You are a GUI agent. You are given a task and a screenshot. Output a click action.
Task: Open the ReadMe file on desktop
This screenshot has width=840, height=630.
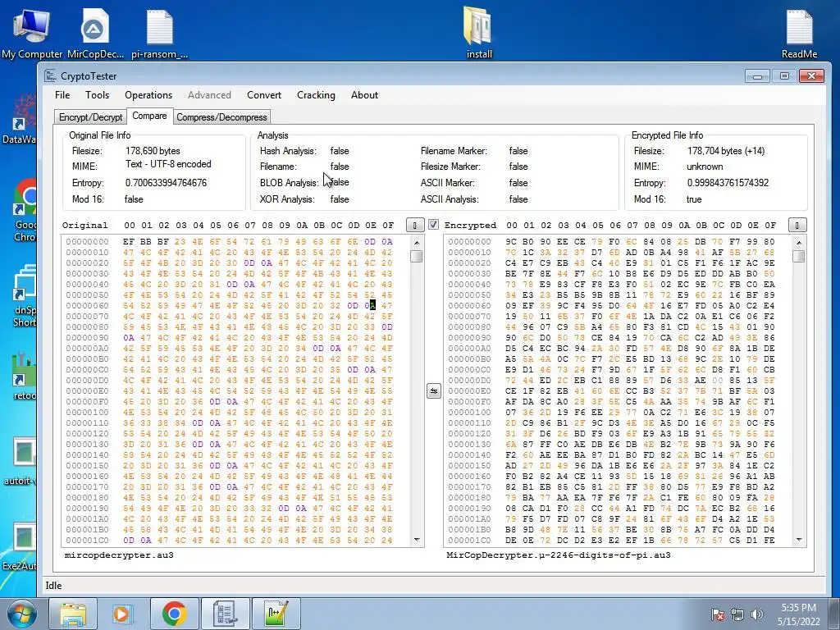pos(799,31)
